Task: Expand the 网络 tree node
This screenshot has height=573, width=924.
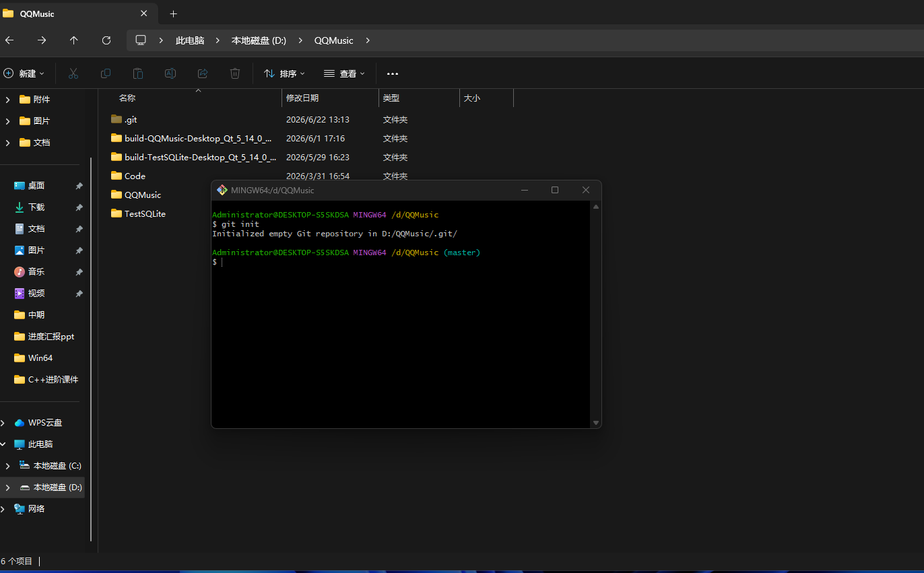Action: click(x=3, y=509)
